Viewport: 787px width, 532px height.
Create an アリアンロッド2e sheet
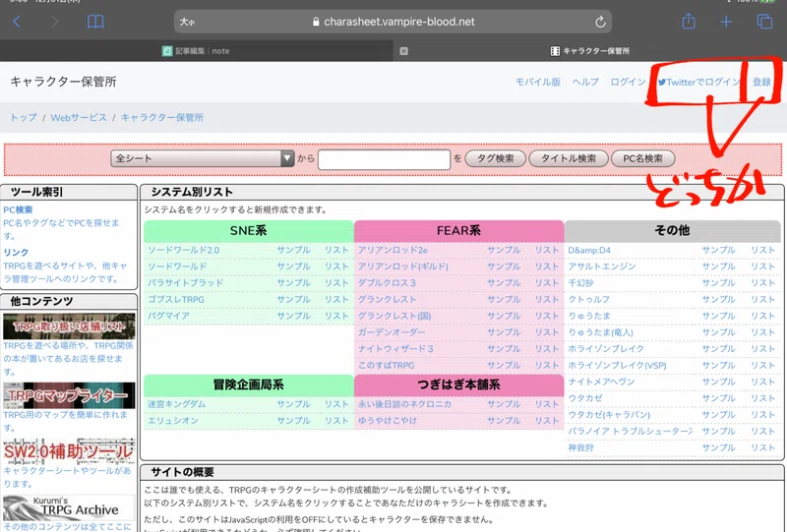click(x=393, y=250)
